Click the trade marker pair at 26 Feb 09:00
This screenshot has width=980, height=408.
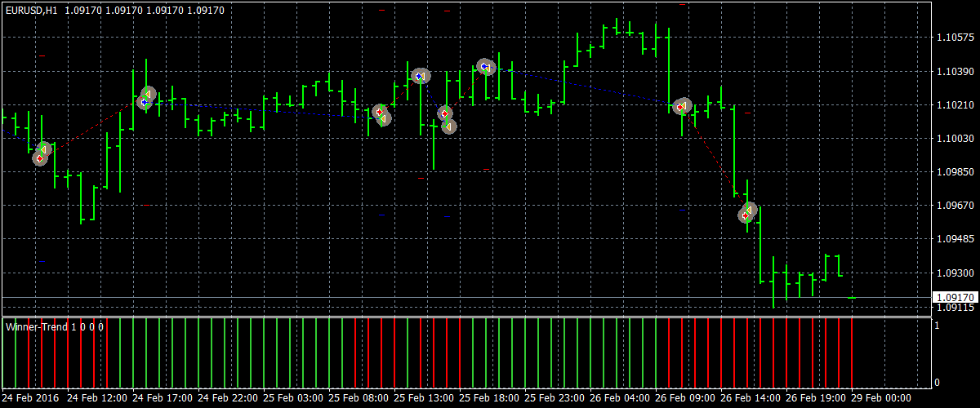pyautogui.click(x=682, y=106)
